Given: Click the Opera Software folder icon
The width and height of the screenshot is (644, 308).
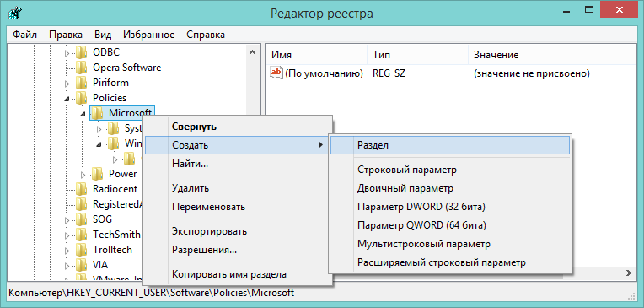Looking at the screenshot, I should (x=81, y=68).
